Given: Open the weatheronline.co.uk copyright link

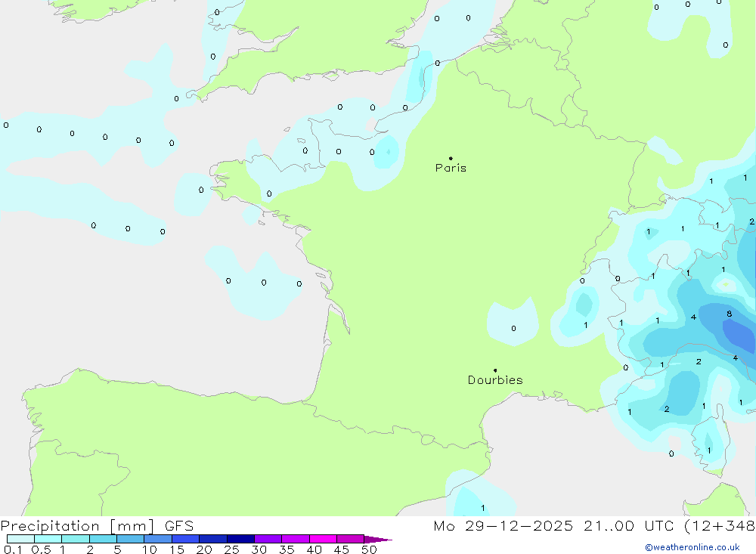Looking at the screenshot, I should [692, 547].
